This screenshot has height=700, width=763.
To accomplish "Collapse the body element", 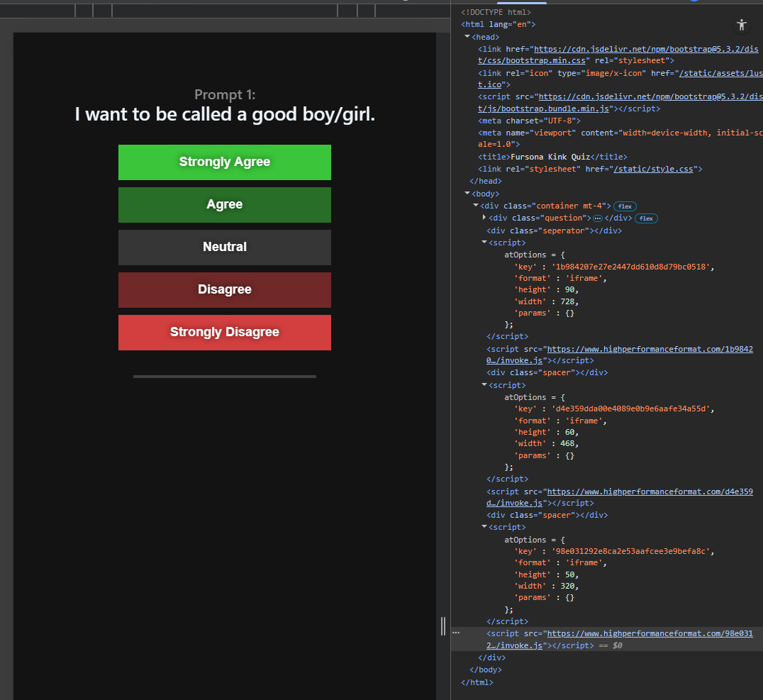I will click(x=467, y=194).
